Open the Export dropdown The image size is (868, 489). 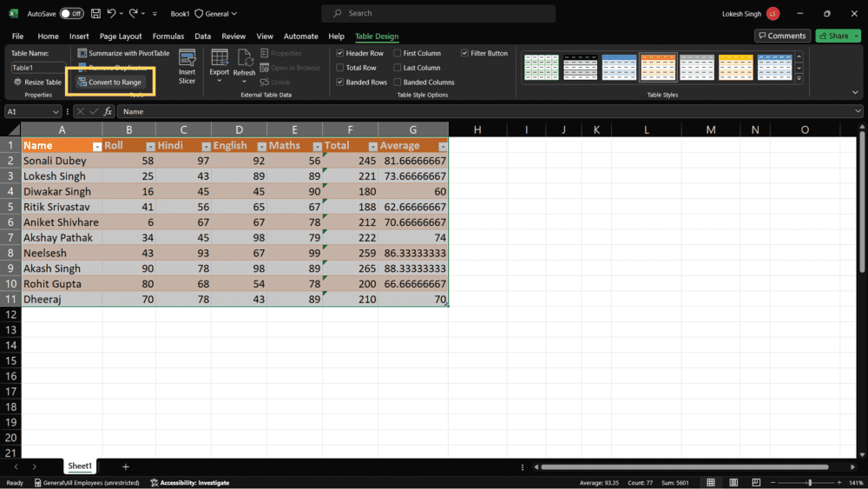pos(220,67)
